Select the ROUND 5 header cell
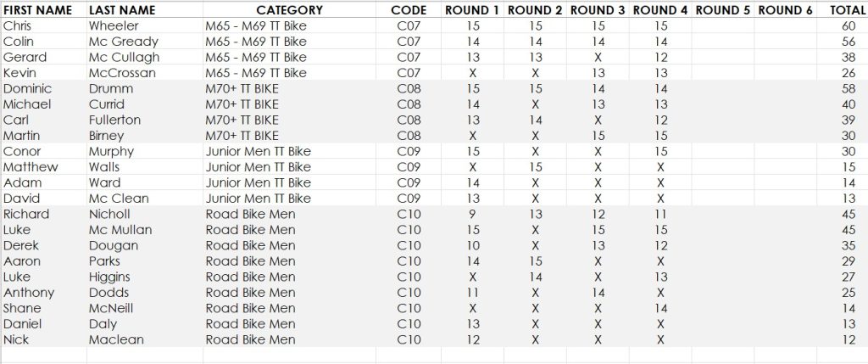The image size is (868, 364). point(722,10)
